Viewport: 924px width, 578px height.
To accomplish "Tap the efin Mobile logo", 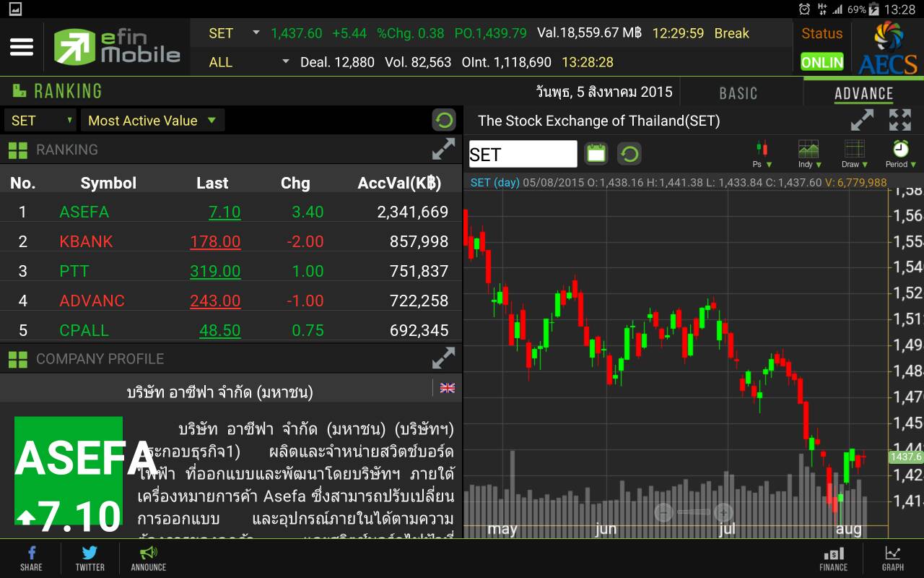I will (117, 47).
